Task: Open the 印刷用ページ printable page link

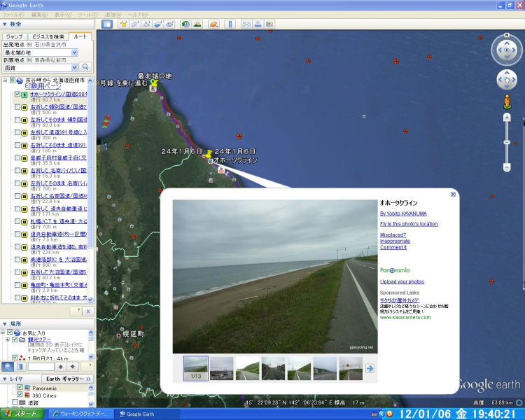Action: click(x=43, y=86)
